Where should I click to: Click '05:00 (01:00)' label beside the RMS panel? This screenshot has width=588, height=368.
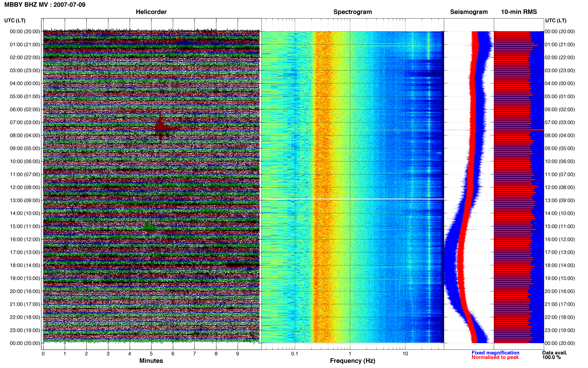(560, 96)
